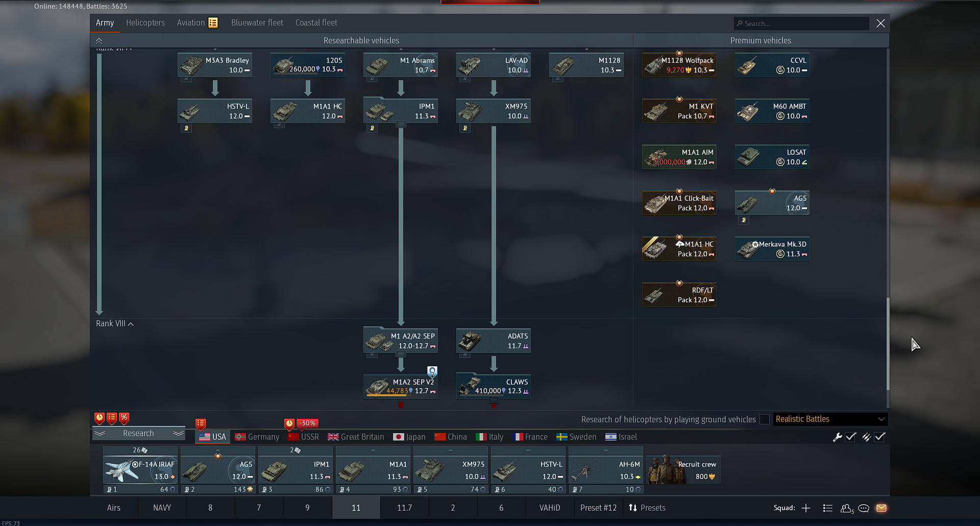This screenshot has height=526, width=980.
Task: Collapse the research tree with top-left chevron
Action: pyautogui.click(x=99, y=41)
